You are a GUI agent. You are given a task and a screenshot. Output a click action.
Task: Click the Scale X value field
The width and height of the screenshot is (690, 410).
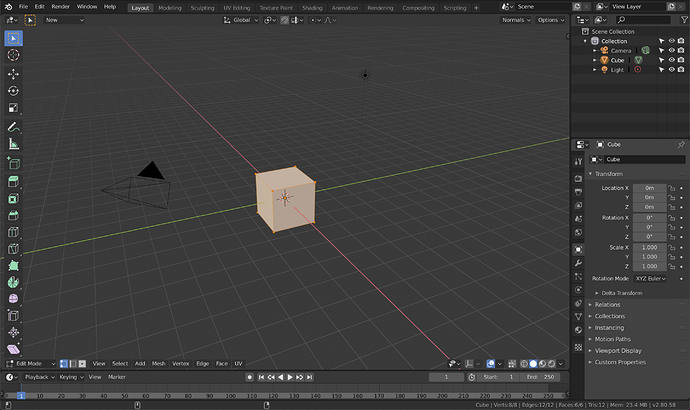click(650, 248)
